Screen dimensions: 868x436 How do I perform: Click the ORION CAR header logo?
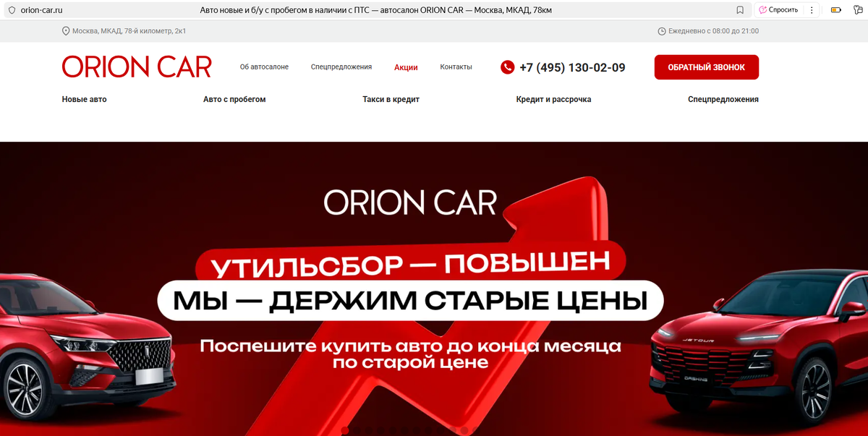137,67
